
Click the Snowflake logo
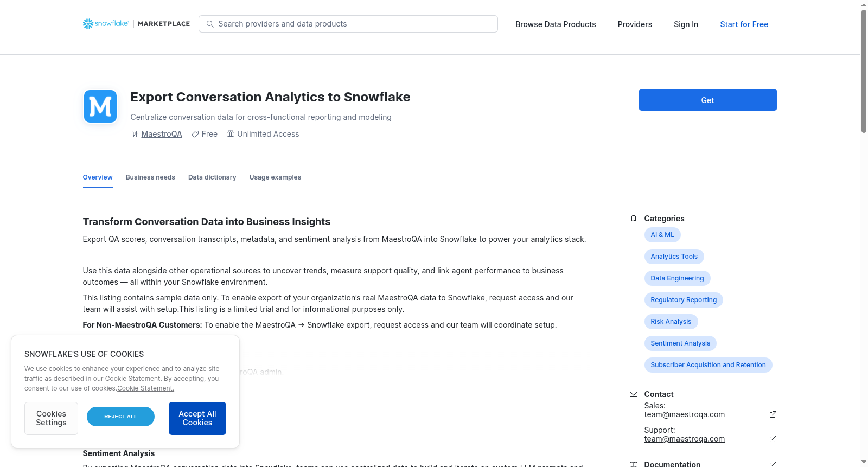coord(106,24)
